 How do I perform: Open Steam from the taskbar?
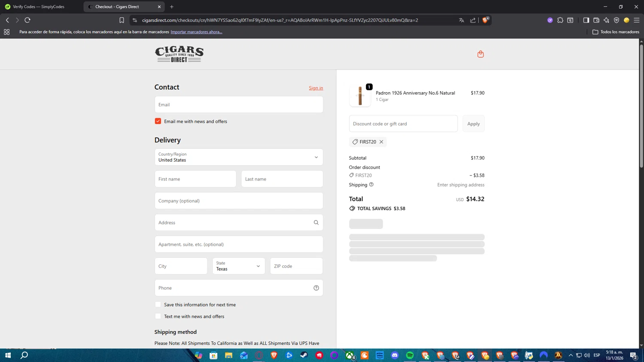coord(304,355)
